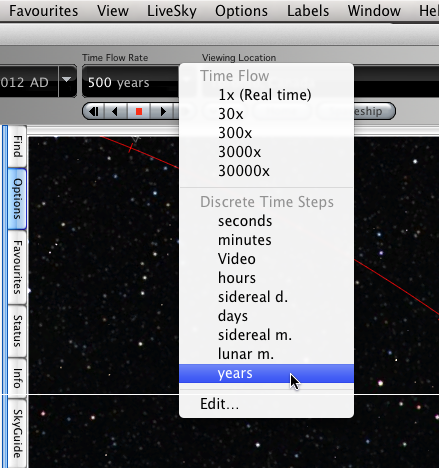
Task: Open the SkyGuide side tab
Action: [17, 433]
